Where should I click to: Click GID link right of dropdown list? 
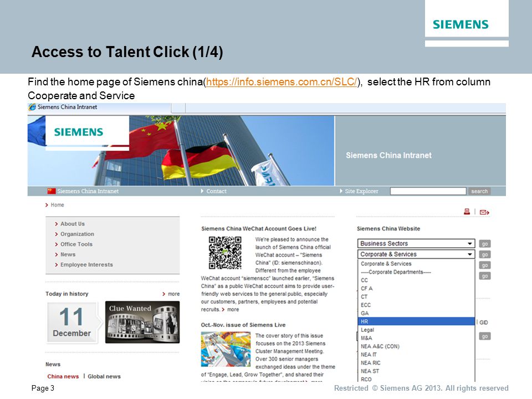[483, 323]
